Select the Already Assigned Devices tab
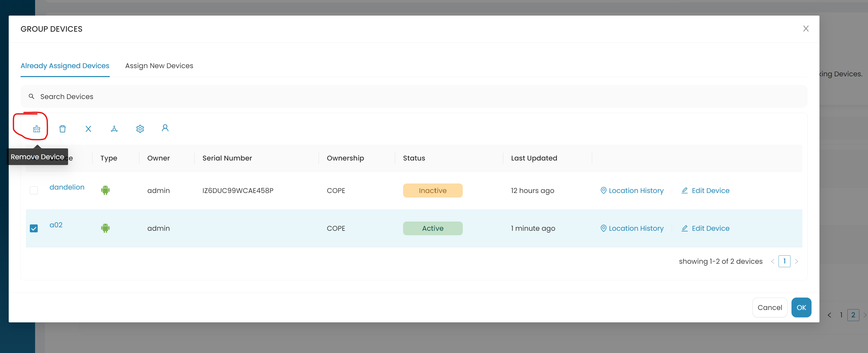This screenshot has width=868, height=353. click(65, 66)
